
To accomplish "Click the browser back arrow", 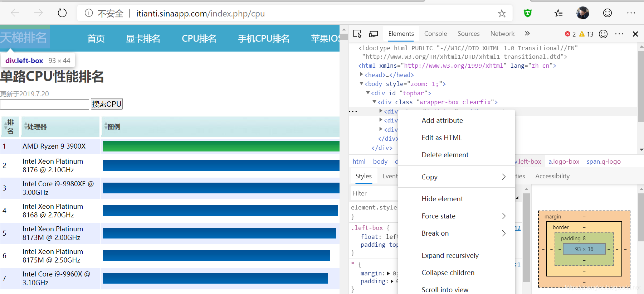I will [x=15, y=13].
